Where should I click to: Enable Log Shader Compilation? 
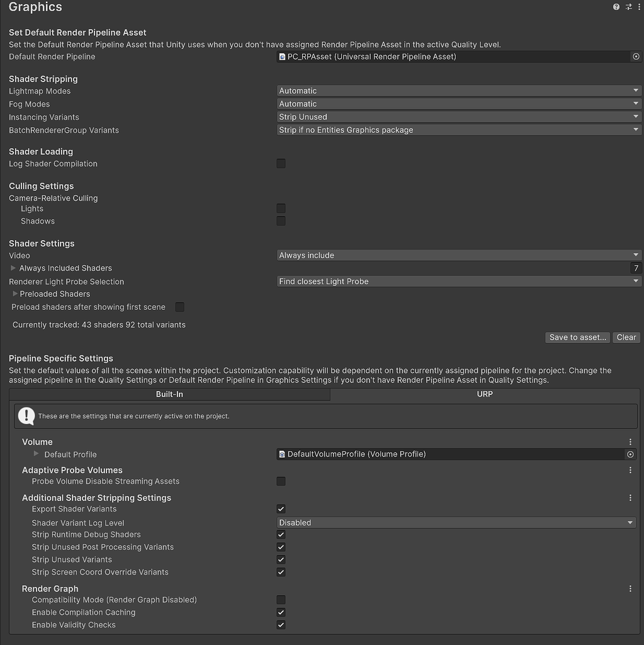(x=280, y=163)
